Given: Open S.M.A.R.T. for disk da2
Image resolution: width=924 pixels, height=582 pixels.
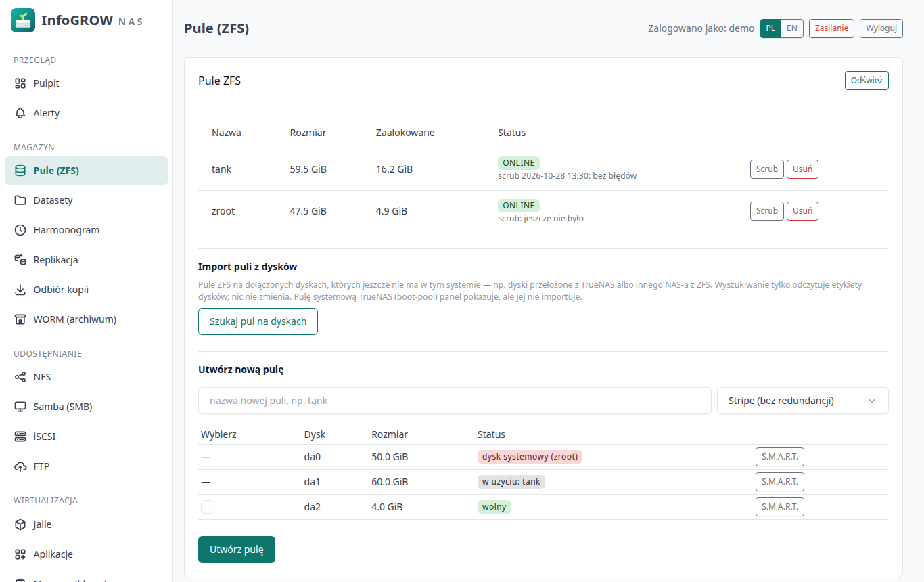Looking at the screenshot, I should 780,507.
